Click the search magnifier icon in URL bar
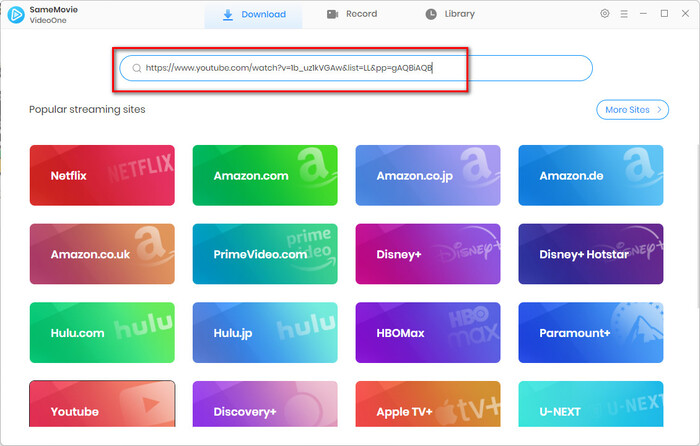Viewport: 700px width, 446px height. click(x=135, y=68)
